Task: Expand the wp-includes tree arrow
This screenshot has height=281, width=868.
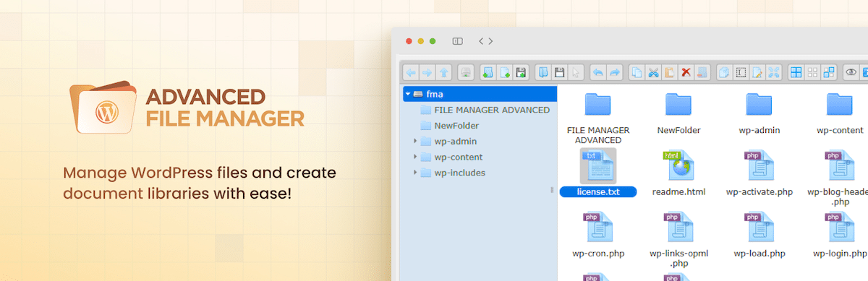Action: tap(415, 173)
